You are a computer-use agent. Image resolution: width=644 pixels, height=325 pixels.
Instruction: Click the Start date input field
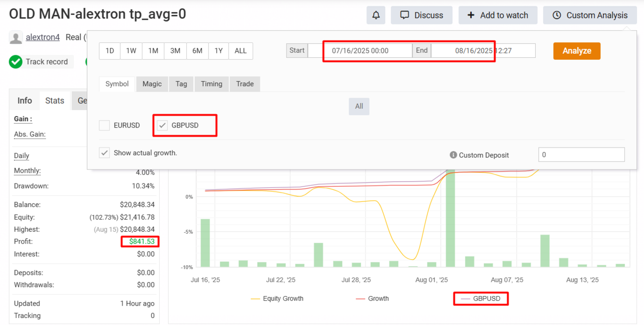[x=360, y=51]
